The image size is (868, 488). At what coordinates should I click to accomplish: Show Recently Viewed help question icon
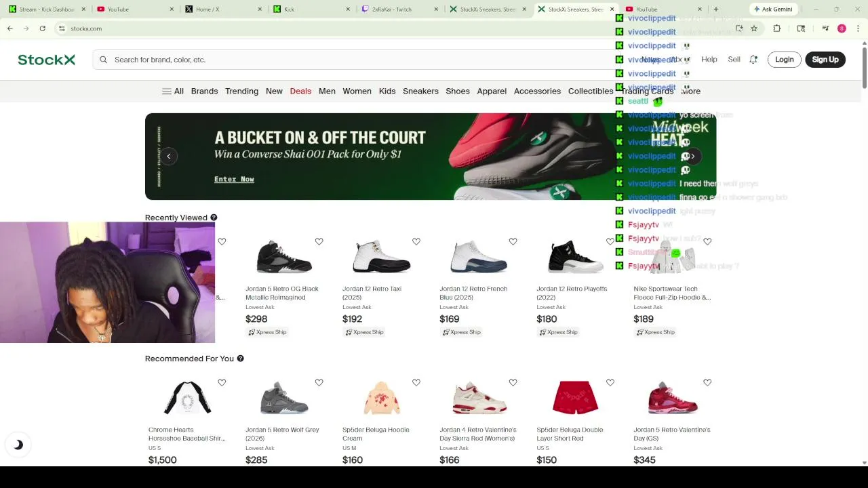point(214,218)
